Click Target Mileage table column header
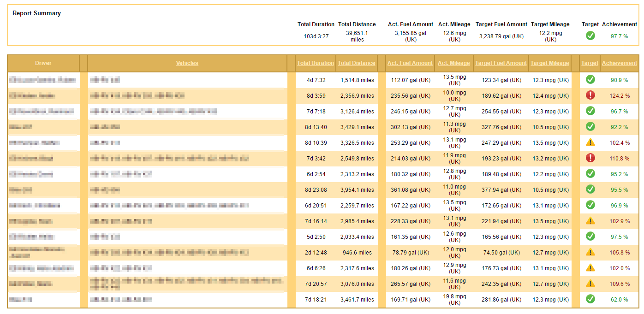 (x=550, y=63)
